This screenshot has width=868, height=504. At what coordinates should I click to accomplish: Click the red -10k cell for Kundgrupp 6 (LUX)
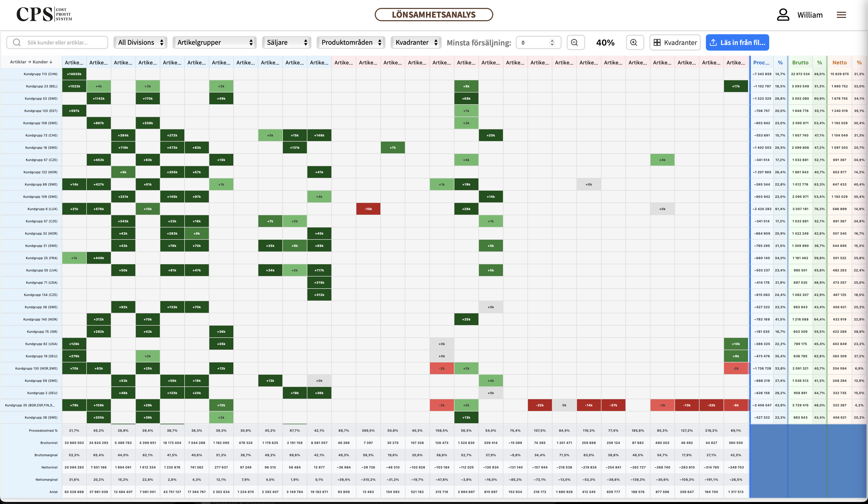tap(368, 209)
